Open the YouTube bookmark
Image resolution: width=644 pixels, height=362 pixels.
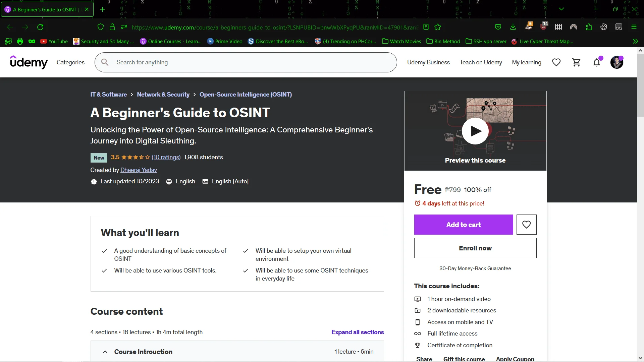pos(54,42)
